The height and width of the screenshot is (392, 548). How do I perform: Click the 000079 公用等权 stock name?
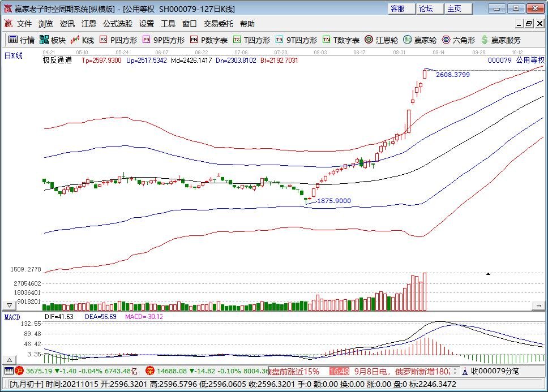[516, 60]
